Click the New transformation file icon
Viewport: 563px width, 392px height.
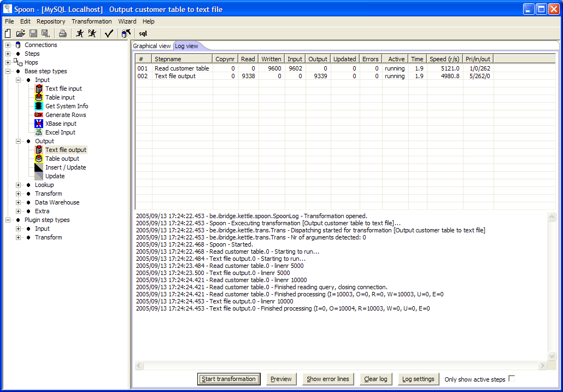tap(8, 33)
